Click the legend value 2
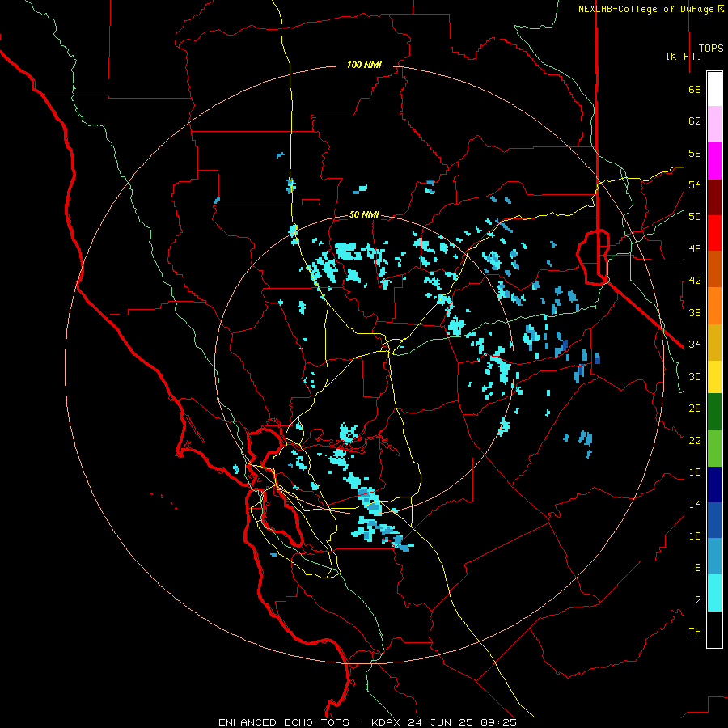This screenshot has width=728, height=728. coord(698,599)
